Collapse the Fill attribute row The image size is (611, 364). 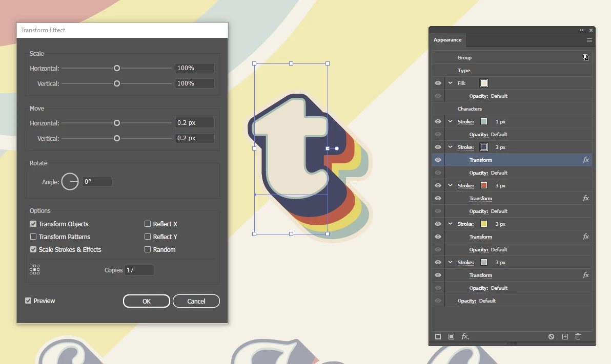(x=451, y=83)
